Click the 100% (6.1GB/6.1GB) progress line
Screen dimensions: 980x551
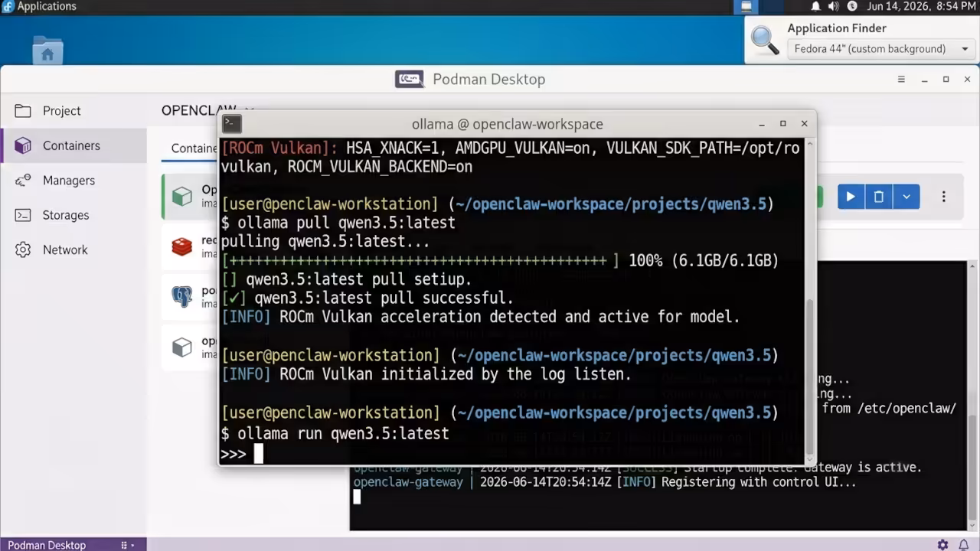(500, 260)
